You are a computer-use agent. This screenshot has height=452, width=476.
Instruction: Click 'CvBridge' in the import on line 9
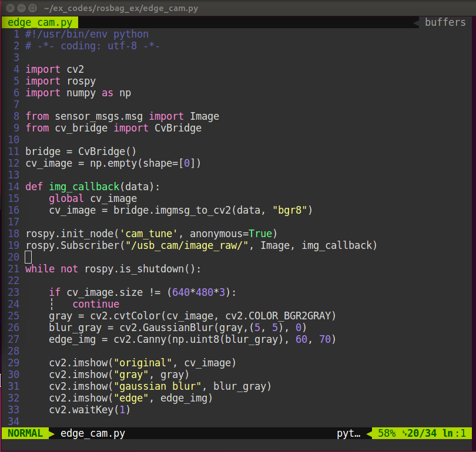[178, 128]
